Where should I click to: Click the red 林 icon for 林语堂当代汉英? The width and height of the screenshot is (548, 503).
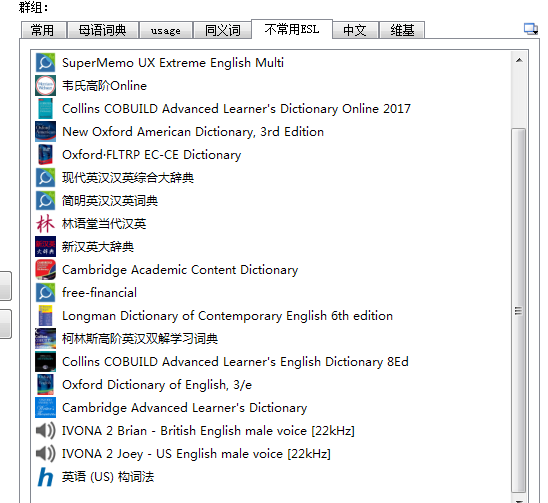pos(45,224)
